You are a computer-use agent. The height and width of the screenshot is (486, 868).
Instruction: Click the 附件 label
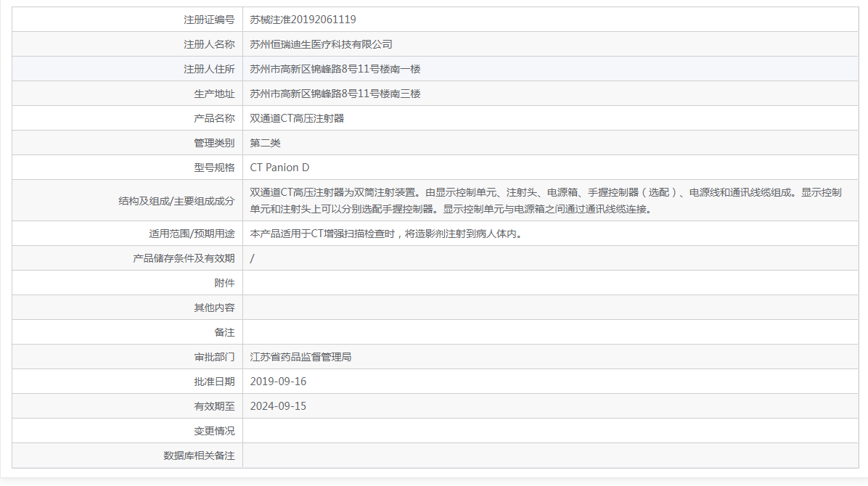pyautogui.click(x=225, y=284)
